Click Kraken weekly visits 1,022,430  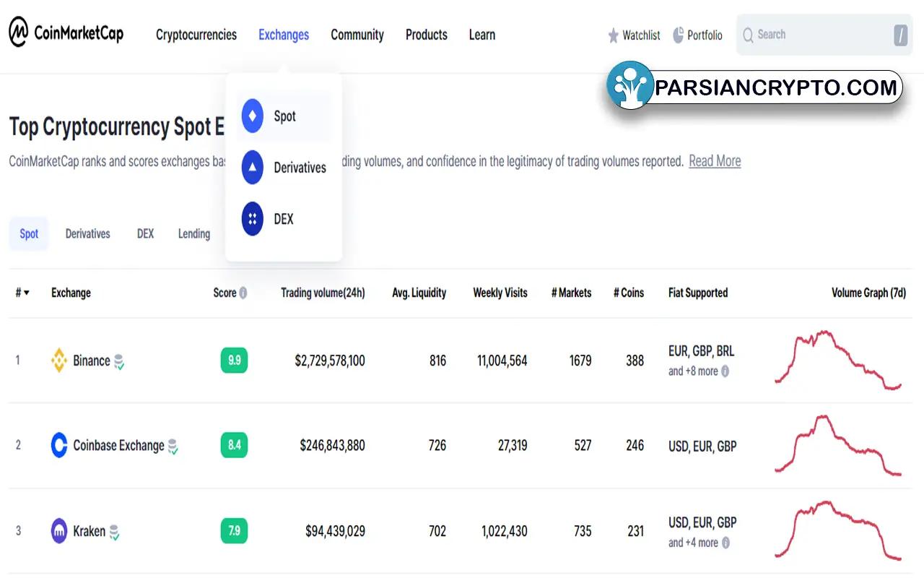click(504, 531)
